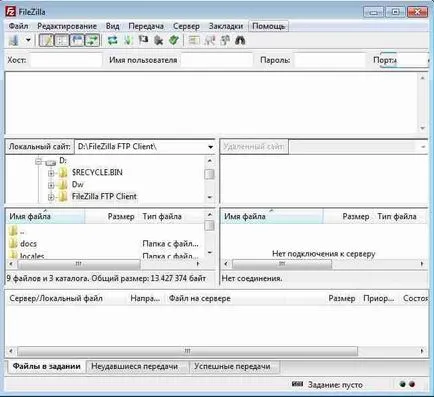
Task: Expand the Dw folder node
Action: (51, 185)
